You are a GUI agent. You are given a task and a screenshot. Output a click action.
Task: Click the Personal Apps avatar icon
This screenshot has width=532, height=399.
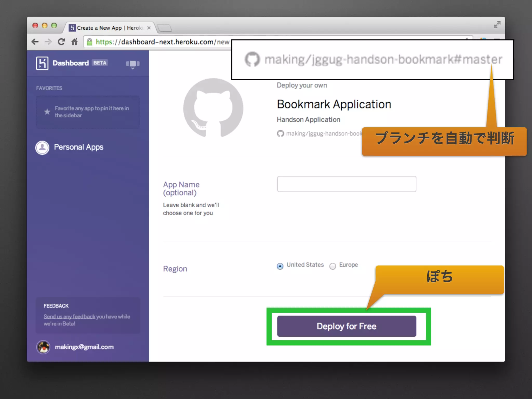click(x=42, y=148)
